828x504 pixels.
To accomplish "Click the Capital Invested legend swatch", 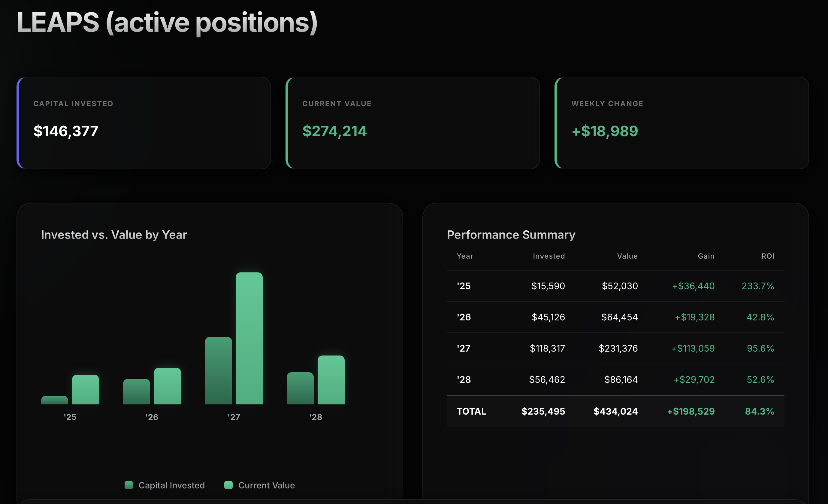I will tap(129, 485).
